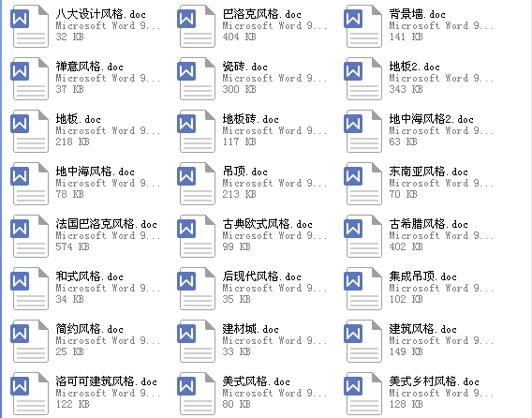Click the 574 KB size label

[x=73, y=246]
